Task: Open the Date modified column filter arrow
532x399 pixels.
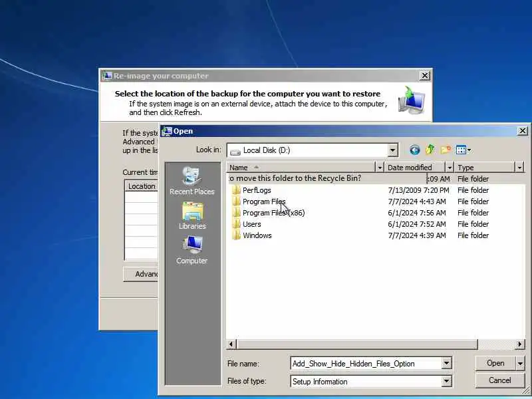Action: [x=450, y=168]
